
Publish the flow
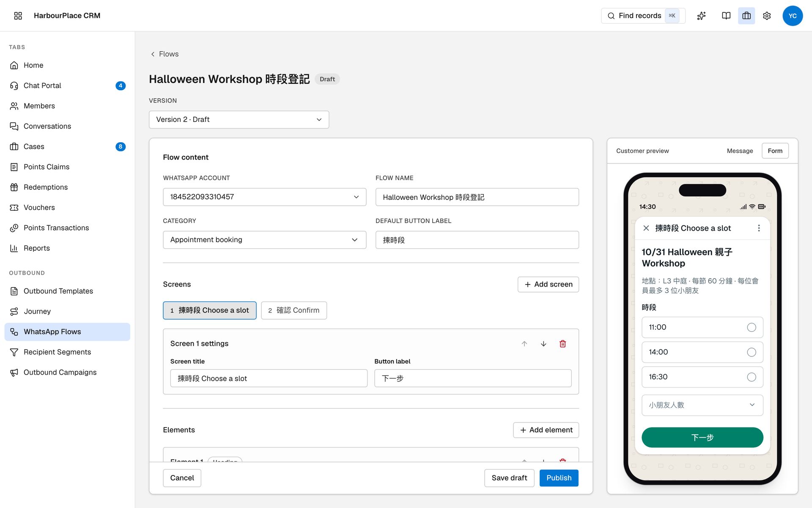[559, 478]
